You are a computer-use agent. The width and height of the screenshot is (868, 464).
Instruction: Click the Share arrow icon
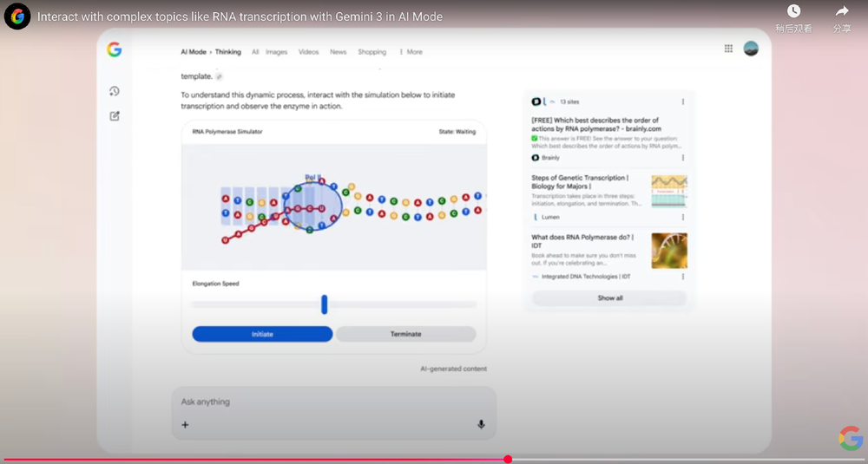coord(841,11)
